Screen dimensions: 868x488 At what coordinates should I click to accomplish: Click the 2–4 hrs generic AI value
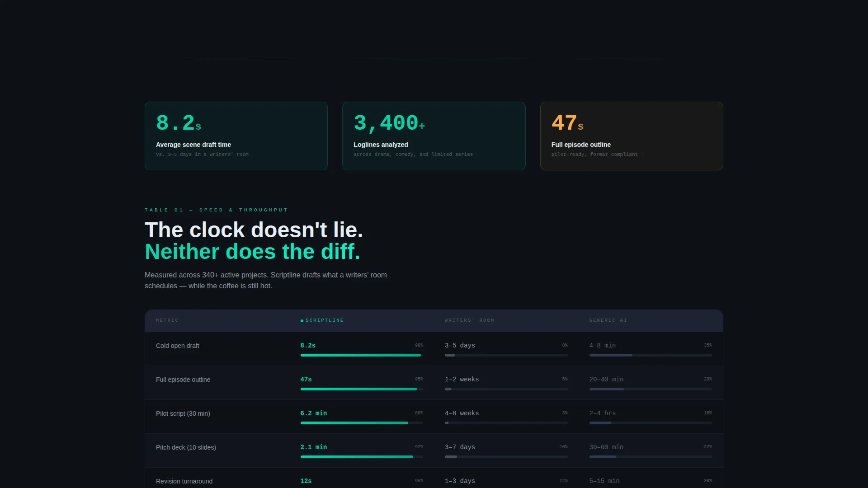pyautogui.click(x=602, y=413)
